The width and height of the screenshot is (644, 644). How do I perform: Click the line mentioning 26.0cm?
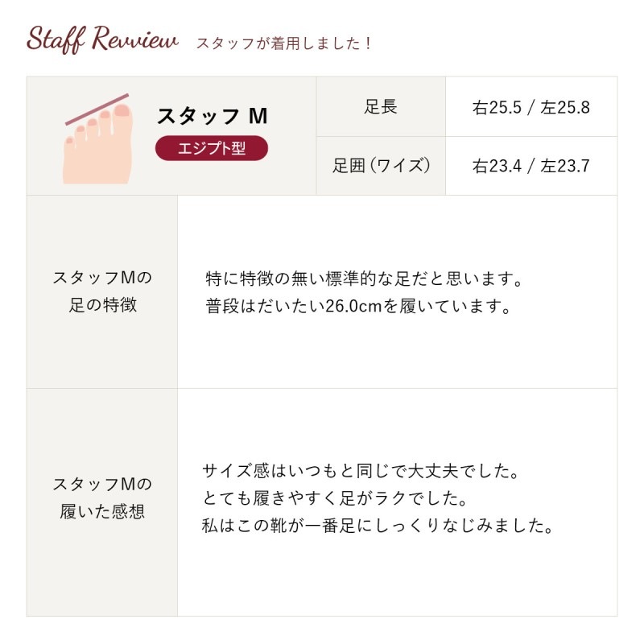[358, 307]
